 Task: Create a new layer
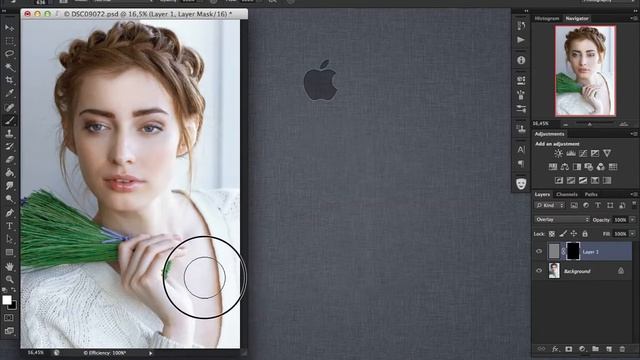tap(609, 349)
